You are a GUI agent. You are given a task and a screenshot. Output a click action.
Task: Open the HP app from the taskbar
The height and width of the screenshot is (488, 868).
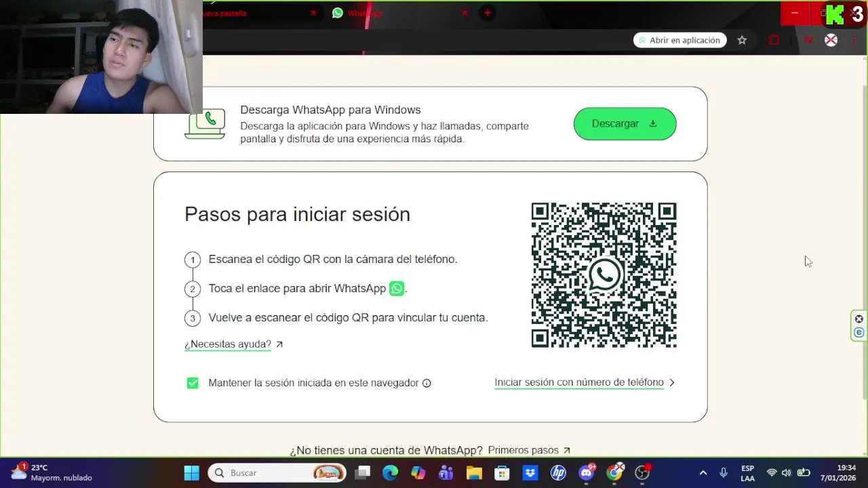tap(558, 472)
